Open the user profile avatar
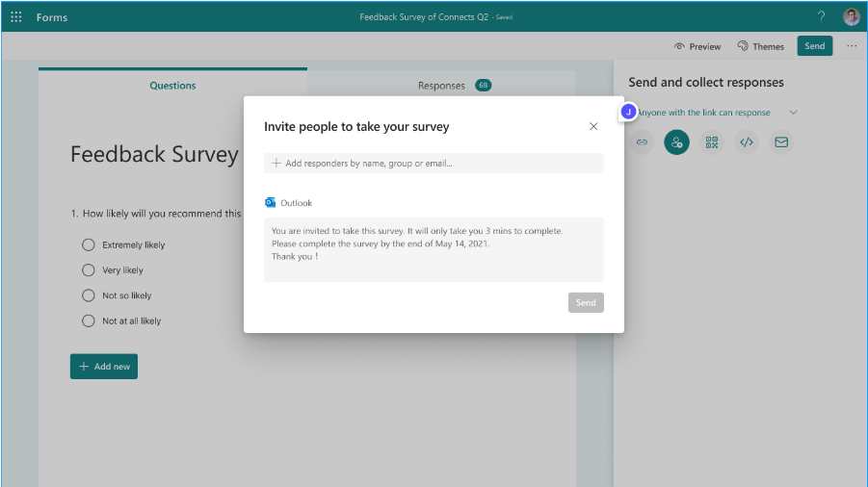Image resolution: width=868 pixels, height=487 pixels. 852,17
